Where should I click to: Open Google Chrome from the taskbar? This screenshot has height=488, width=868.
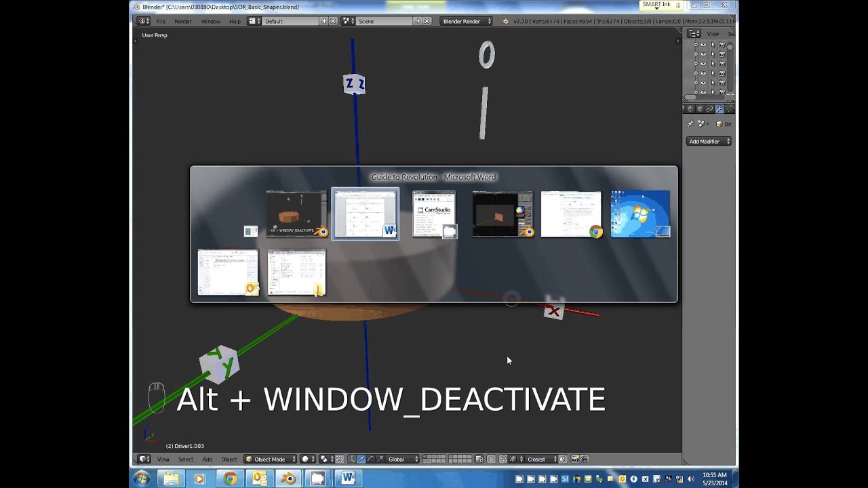click(x=230, y=479)
